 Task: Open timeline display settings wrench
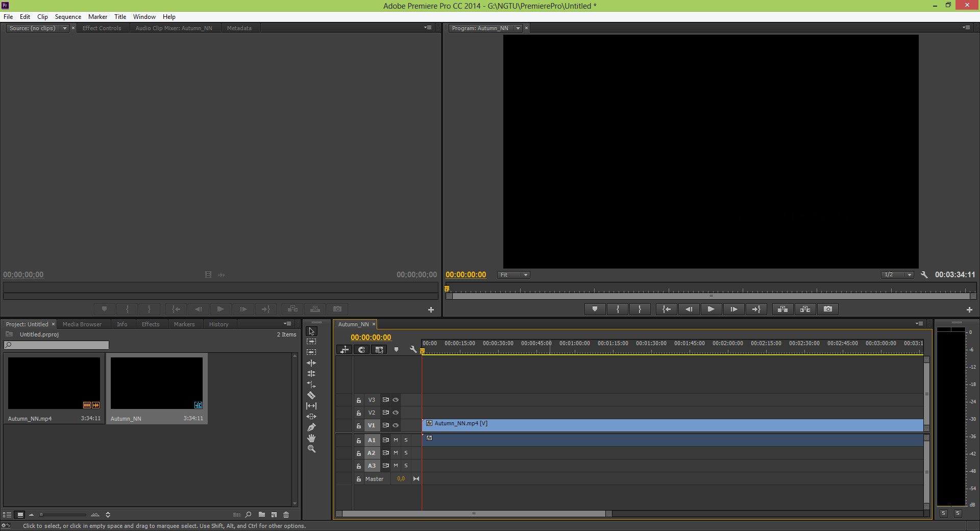[x=413, y=350]
